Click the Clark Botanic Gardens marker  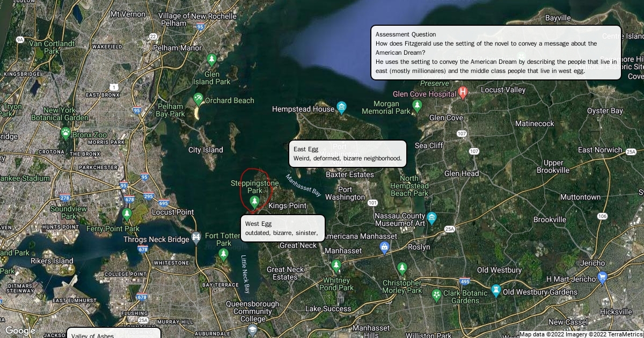coord(436,295)
